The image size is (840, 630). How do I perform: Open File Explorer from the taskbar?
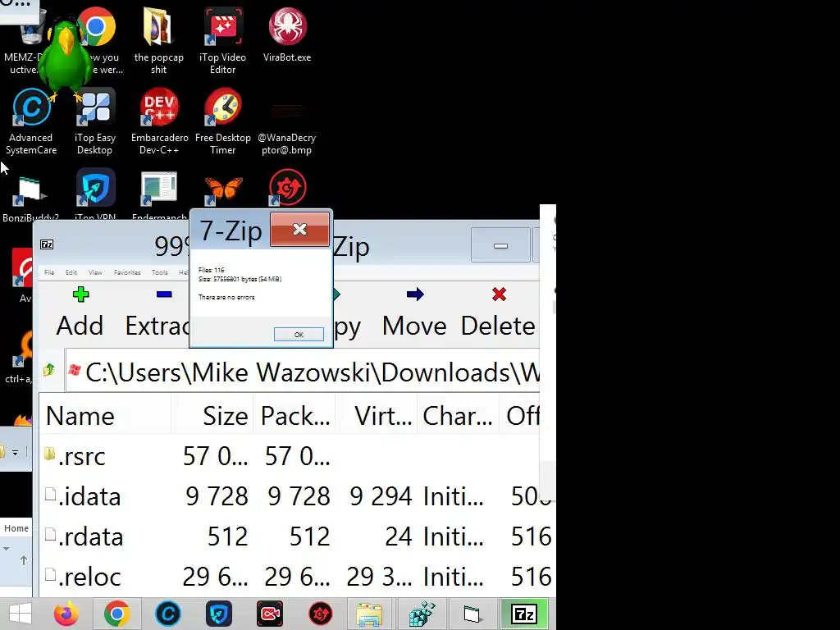tap(370, 614)
